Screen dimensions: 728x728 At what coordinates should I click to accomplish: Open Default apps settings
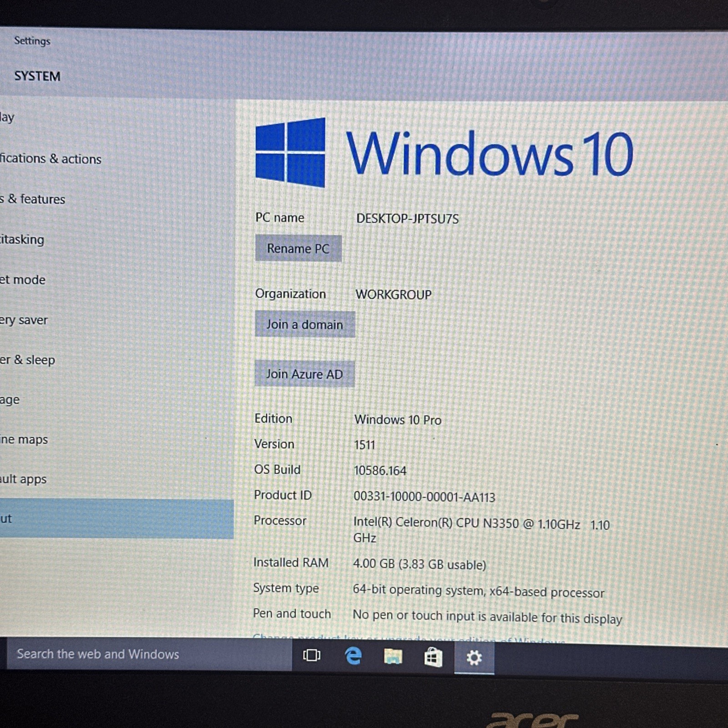point(23,479)
